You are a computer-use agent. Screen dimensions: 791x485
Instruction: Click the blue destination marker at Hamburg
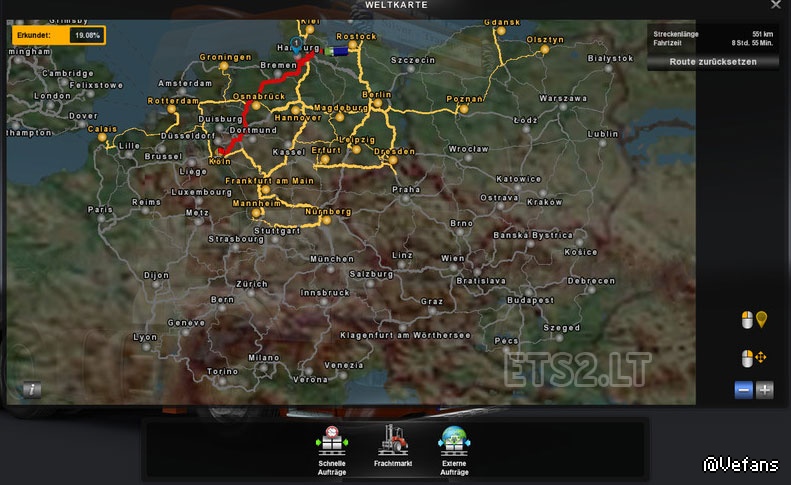point(296,44)
